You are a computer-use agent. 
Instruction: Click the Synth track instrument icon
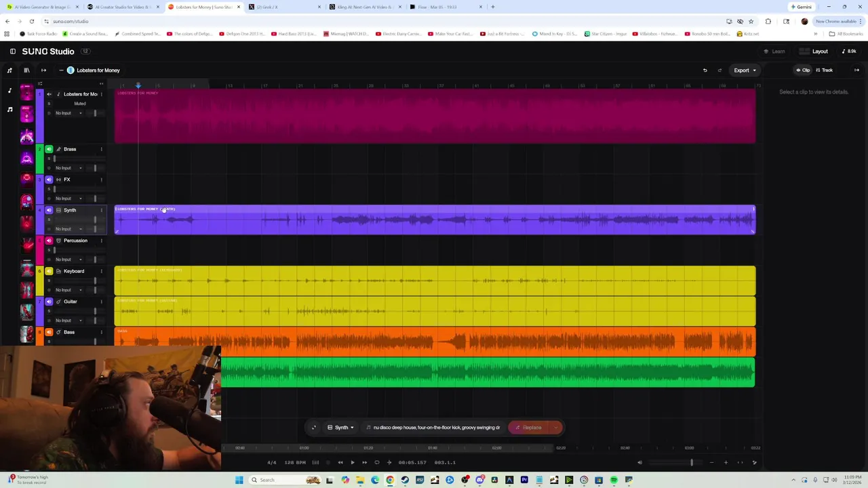tap(58, 210)
